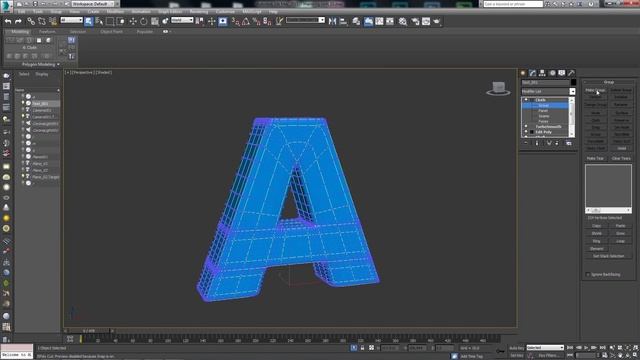
Task: Toggle the Angle Snap button
Action: [x=246, y=21]
